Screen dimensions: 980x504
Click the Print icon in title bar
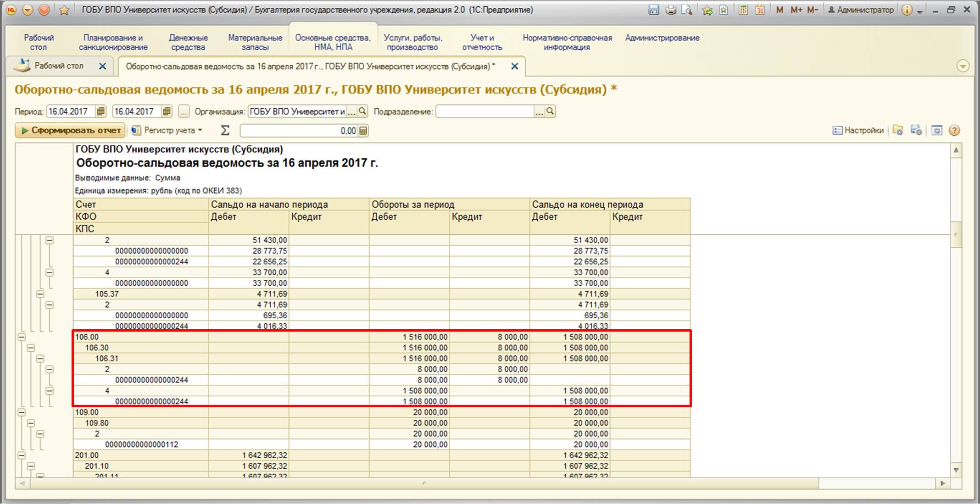point(671,10)
